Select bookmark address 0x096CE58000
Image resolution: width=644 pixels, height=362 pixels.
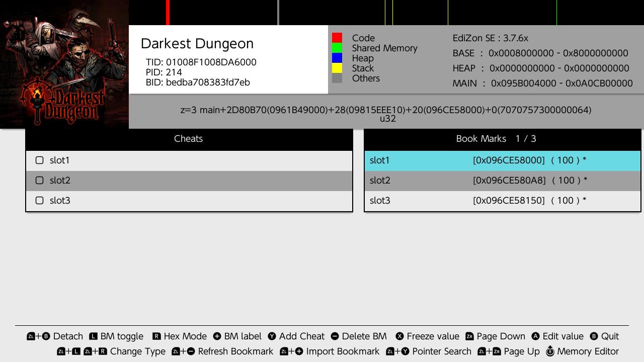pos(509,160)
